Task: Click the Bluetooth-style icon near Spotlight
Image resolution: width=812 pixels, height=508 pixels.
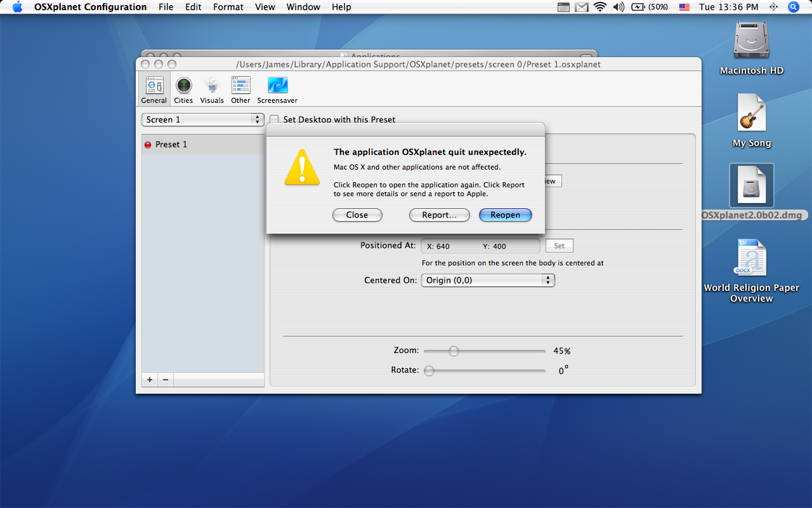Action: pos(773,7)
